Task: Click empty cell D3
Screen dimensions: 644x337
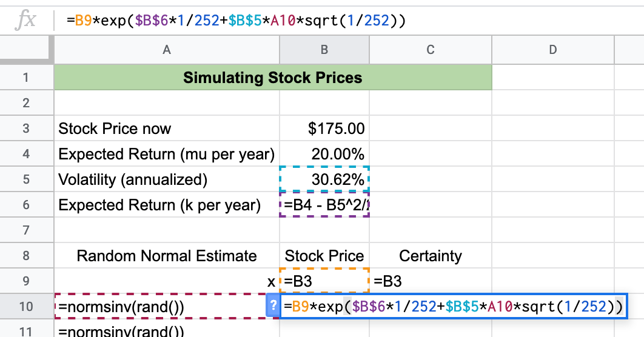Action: click(553, 128)
